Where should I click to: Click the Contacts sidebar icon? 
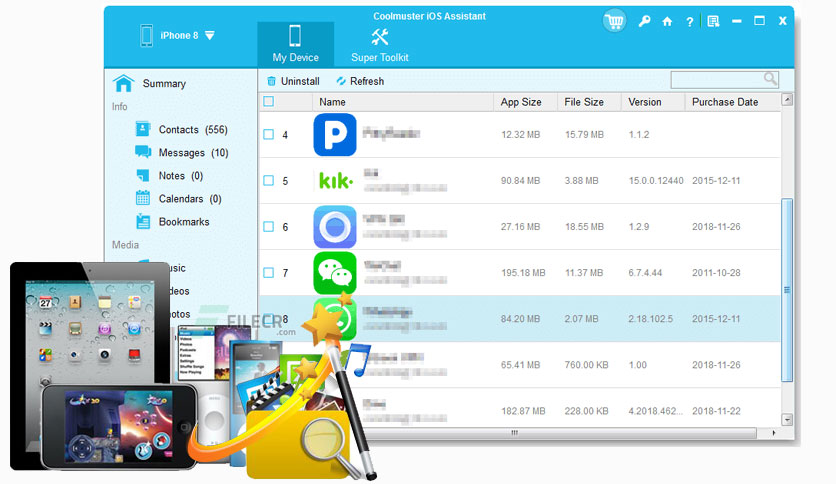point(143,129)
